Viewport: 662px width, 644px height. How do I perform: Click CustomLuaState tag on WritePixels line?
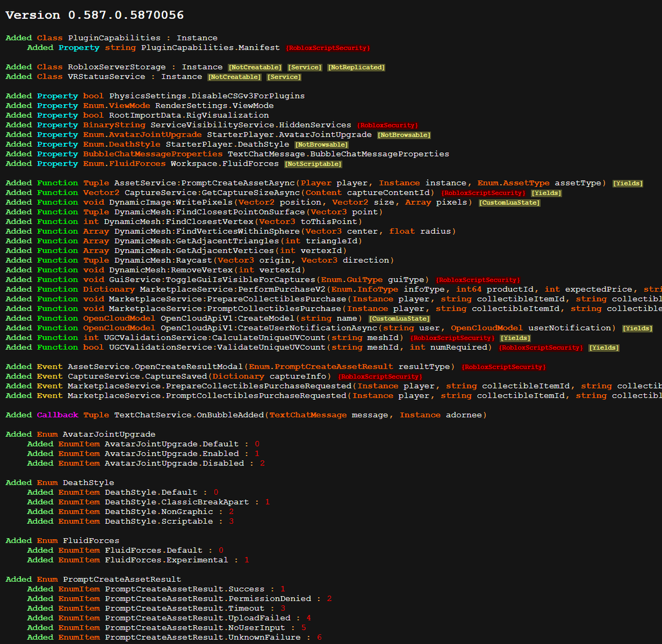pos(509,203)
